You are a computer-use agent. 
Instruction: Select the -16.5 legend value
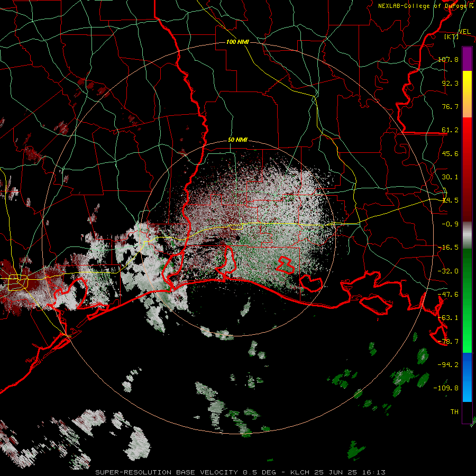coord(448,248)
